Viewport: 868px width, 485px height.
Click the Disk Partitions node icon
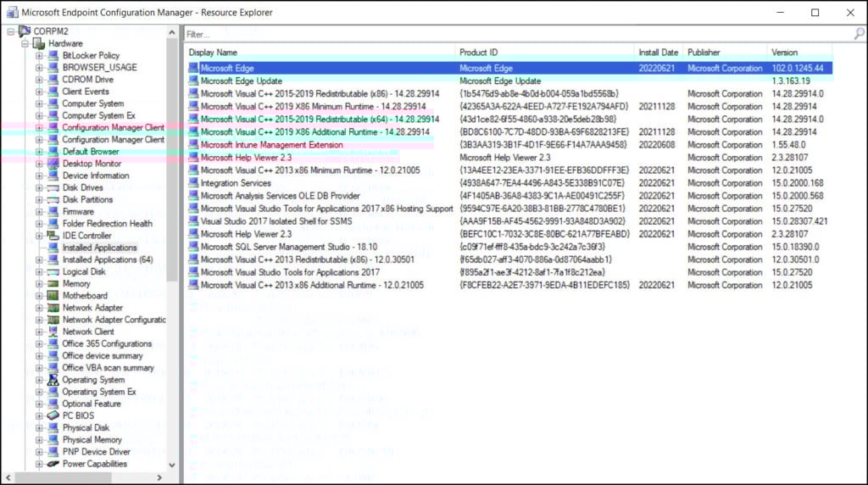[x=53, y=199]
